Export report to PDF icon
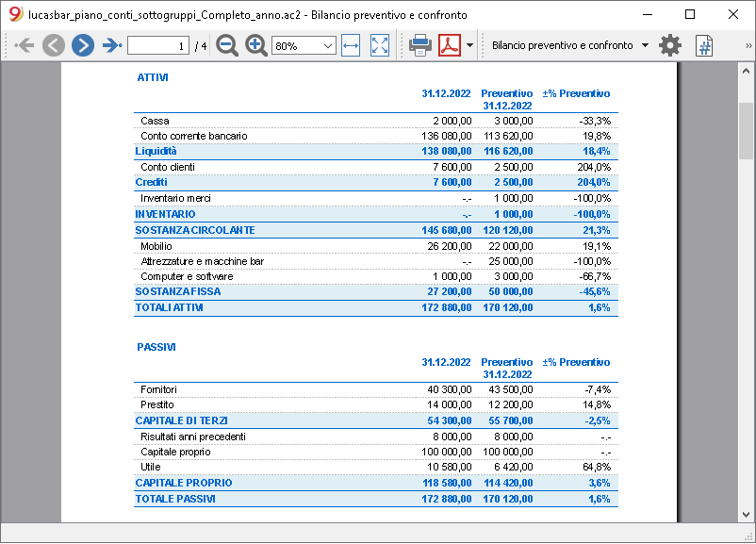The width and height of the screenshot is (756, 544). click(450, 46)
